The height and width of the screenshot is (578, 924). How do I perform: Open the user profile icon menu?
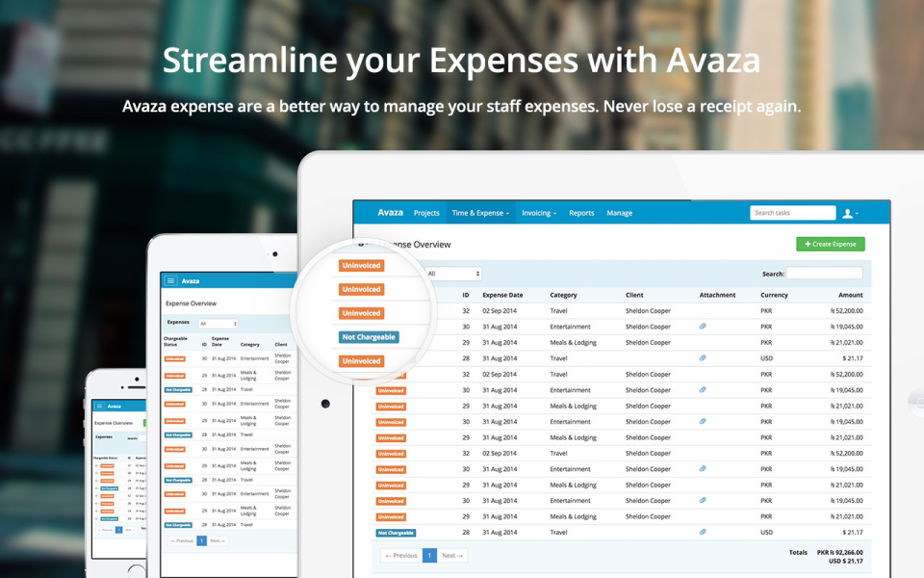(x=850, y=214)
